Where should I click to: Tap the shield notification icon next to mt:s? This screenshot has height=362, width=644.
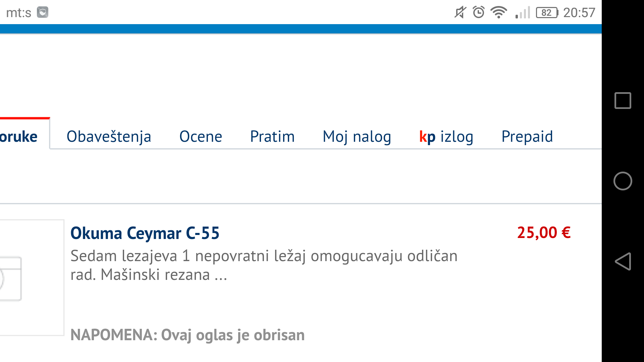click(43, 12)
